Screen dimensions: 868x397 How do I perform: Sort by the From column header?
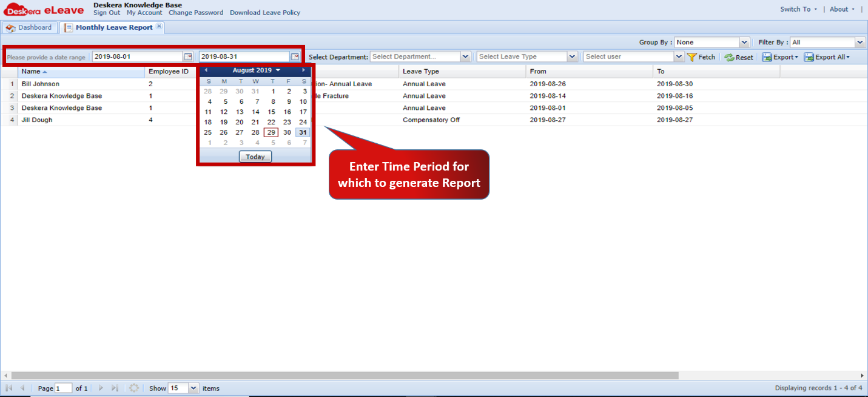pyautogui.click(x=590, y=72)
